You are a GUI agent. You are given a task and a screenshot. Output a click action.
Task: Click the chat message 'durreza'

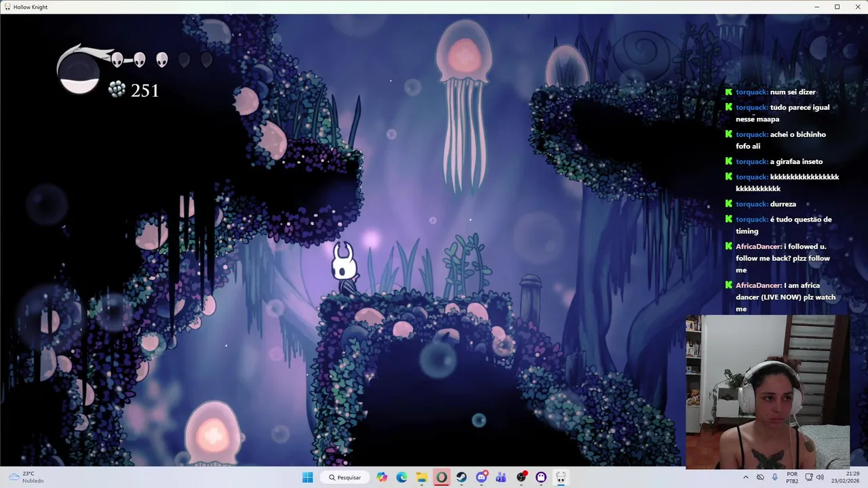(783, 204)
